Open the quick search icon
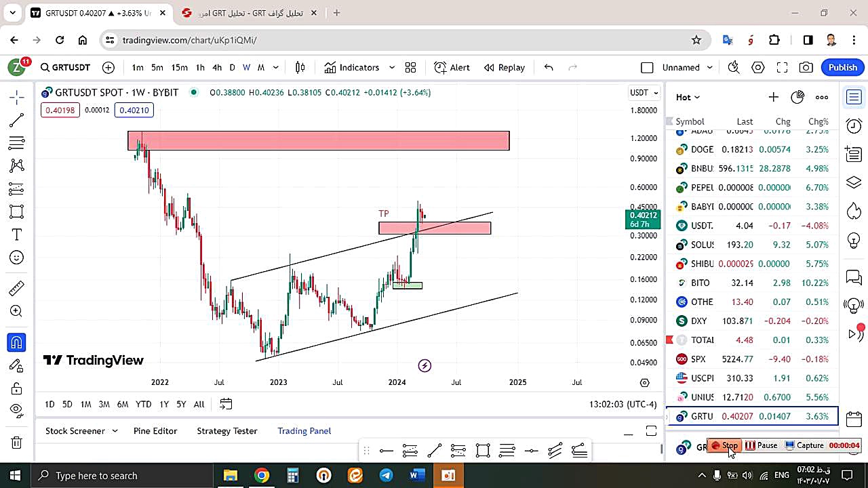868x488 pixels. pyautogui.click(x=733, y=67)
